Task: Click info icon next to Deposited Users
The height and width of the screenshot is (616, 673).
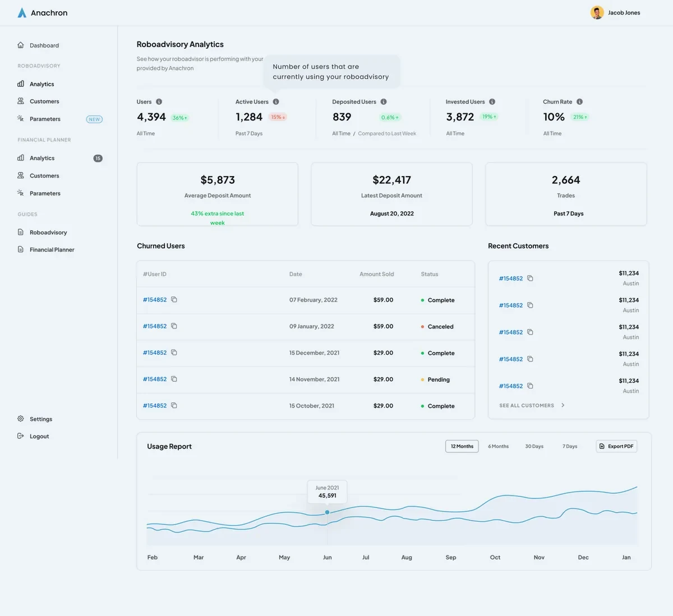Action: pyautogui.click(x=384, y=101)
